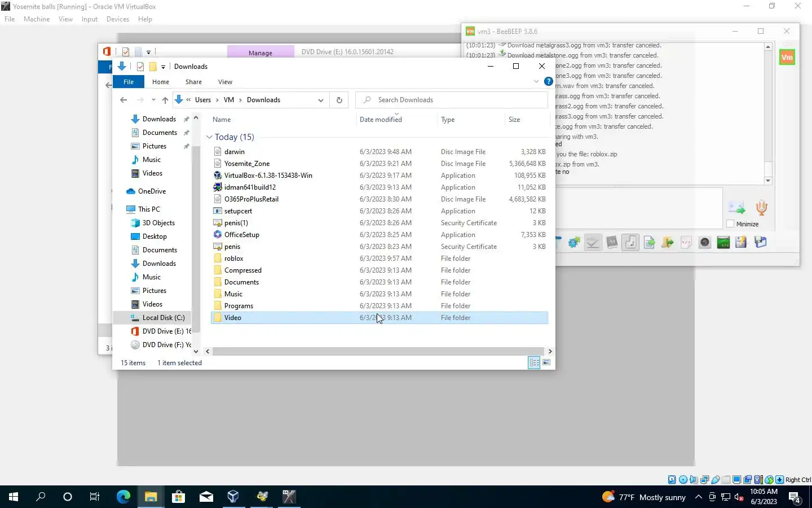The height and width of the screenshot is (508, 812).
Task: Click the BeeBEEP save chat floppy icon
Action: tap(760, 243)
